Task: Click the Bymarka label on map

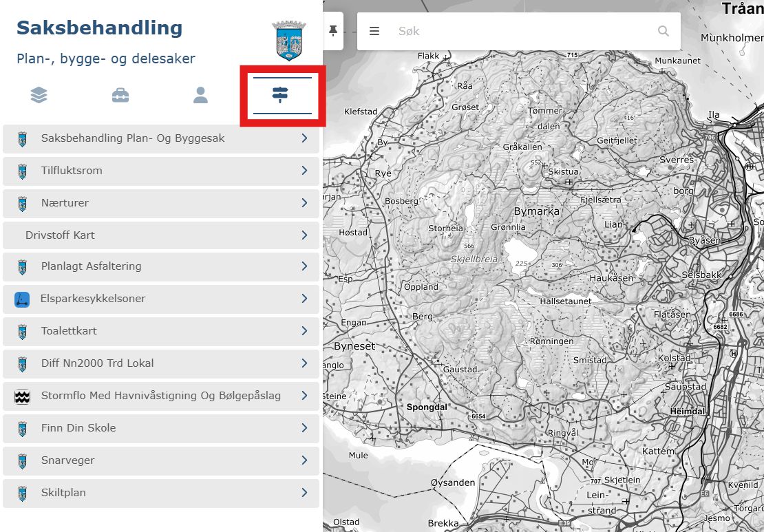Action: point(537,211)
